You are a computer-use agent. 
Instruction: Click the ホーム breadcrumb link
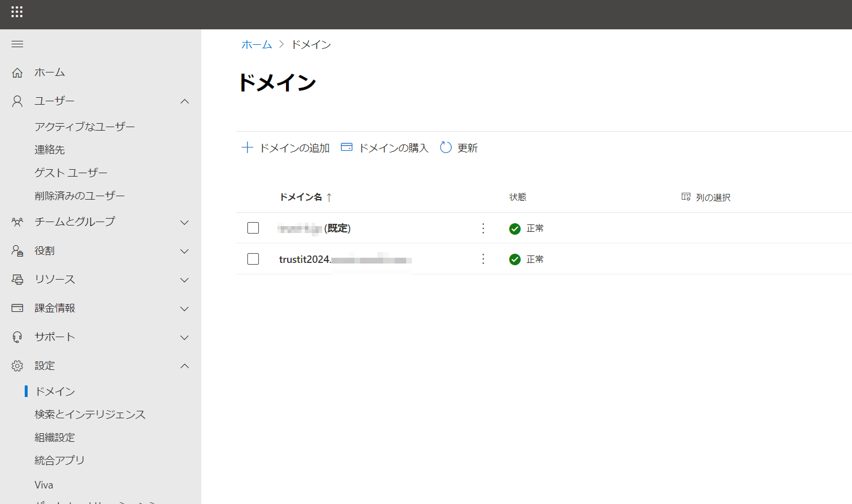coord(257,44)
